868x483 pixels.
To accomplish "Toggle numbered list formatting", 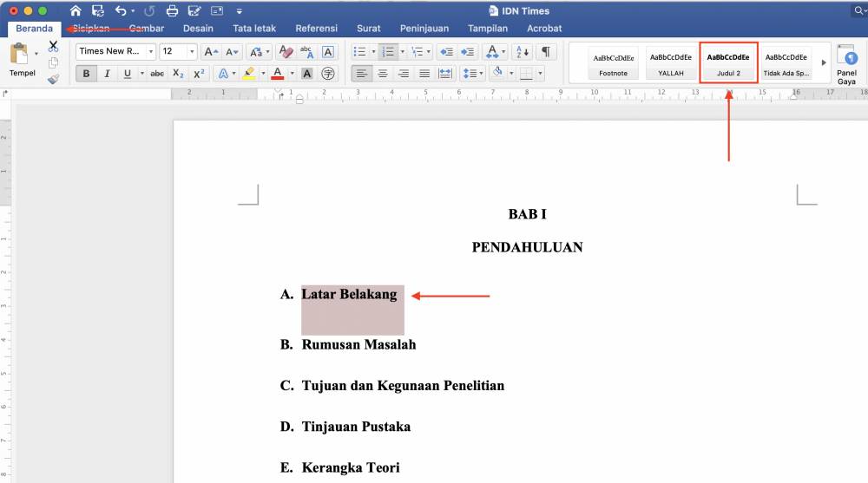I will coord(388,51).
